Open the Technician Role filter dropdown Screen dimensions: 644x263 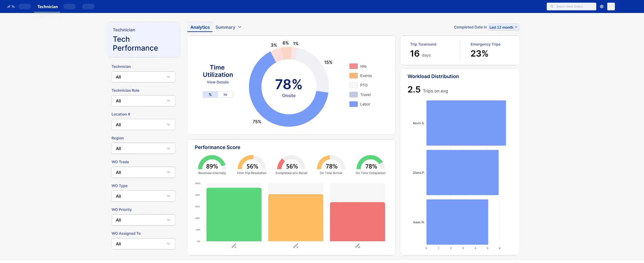pos(143,101)
